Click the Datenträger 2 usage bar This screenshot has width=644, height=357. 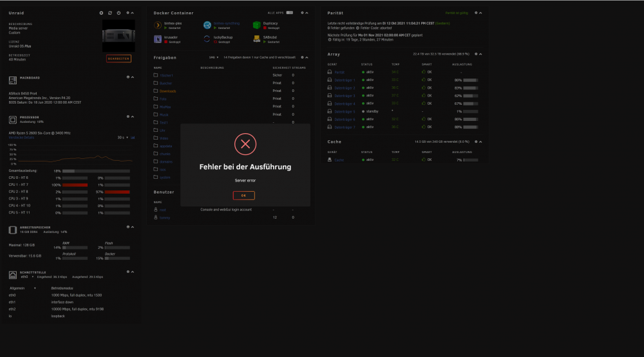click(x=470, y=88)
